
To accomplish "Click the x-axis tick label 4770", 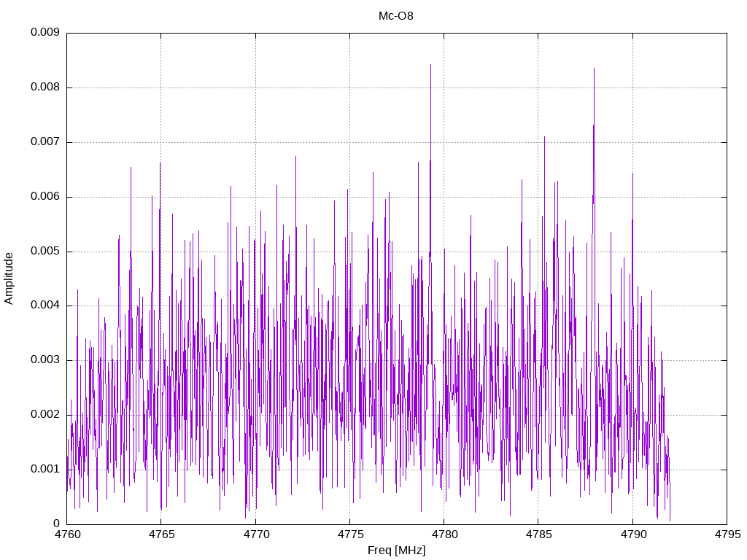I will pyautogui.click(x=256, y=534).
